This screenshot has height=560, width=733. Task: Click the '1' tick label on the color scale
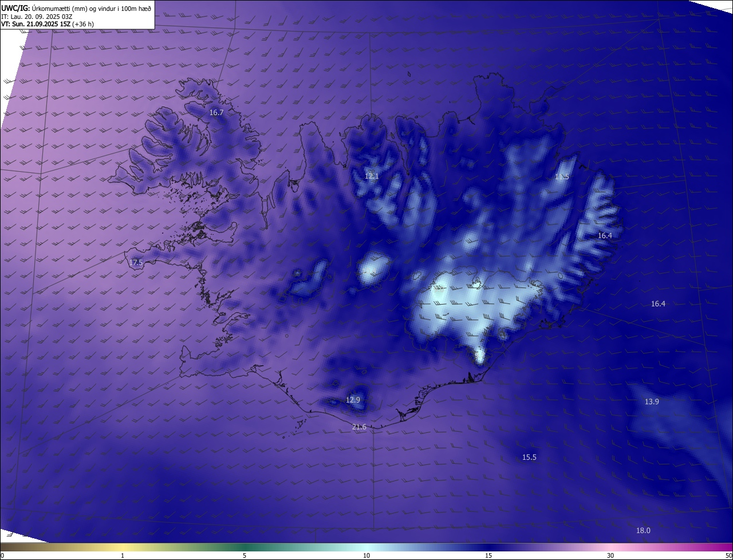(x=123, y=555)
